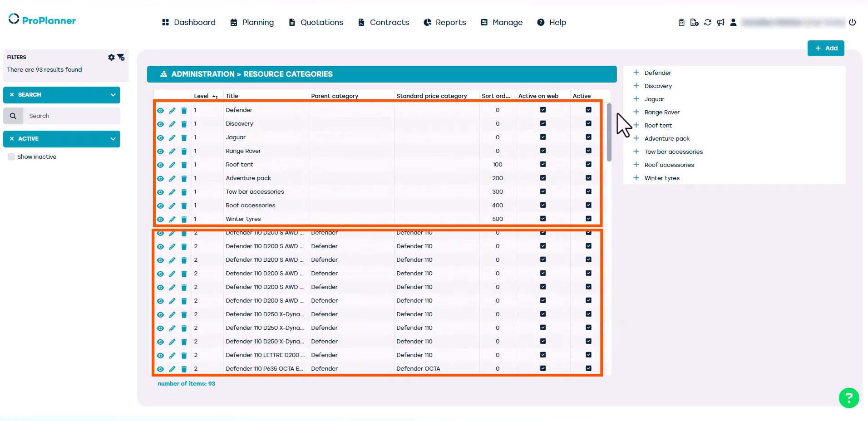View the Roof tent row with the eye icon

tap(160, 165)
